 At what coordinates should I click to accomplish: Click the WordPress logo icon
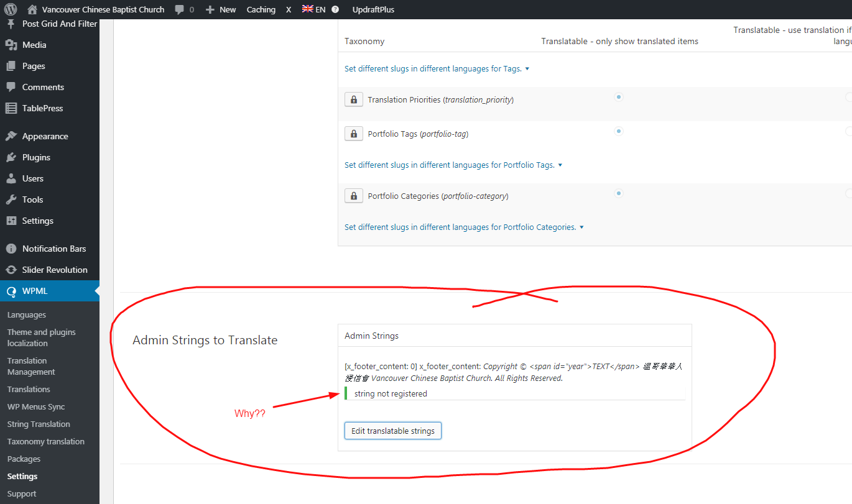[11, 9]
